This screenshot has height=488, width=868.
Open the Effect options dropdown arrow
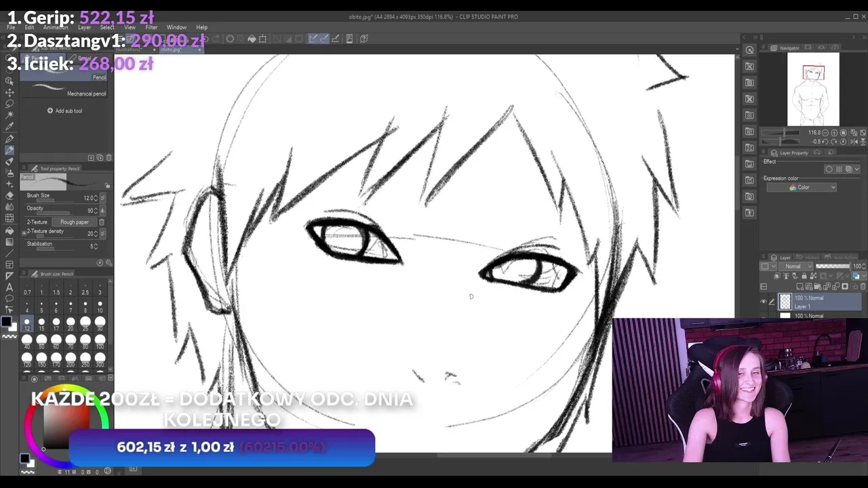point(857,169)
